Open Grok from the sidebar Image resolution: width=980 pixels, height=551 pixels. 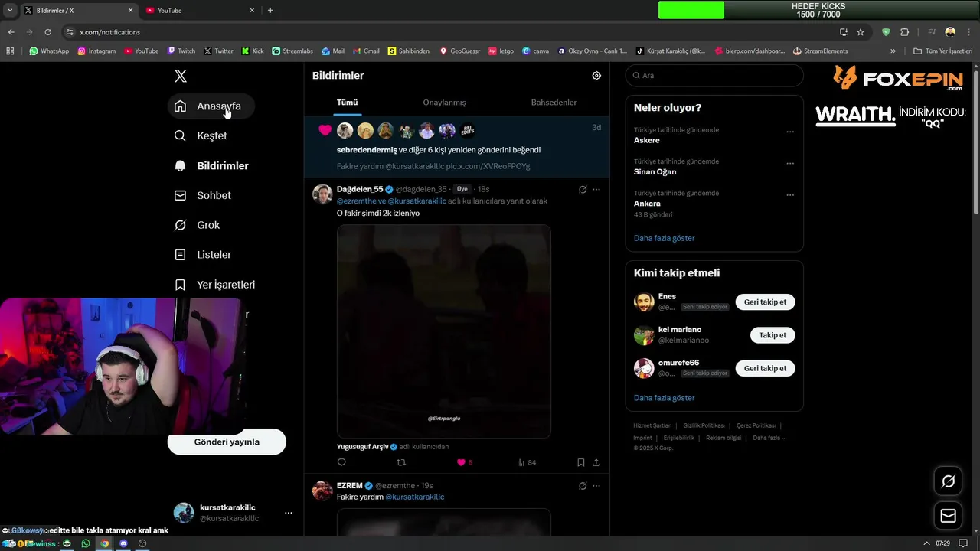tap(198, 225)
